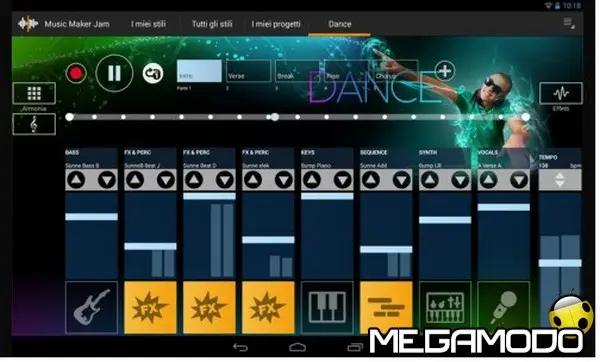Viewport: 600px width, 362px height.
Task: Click the TEMPO fader handle
Action: (560, 263)
